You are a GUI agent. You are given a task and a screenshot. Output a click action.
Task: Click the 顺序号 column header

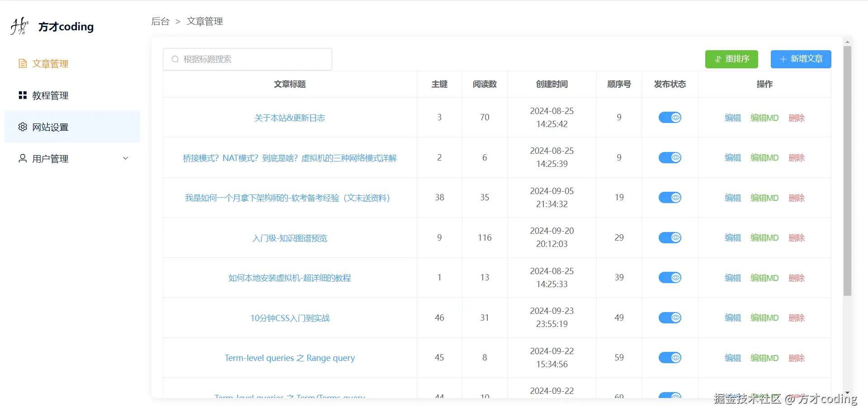[x=619, y=84]
